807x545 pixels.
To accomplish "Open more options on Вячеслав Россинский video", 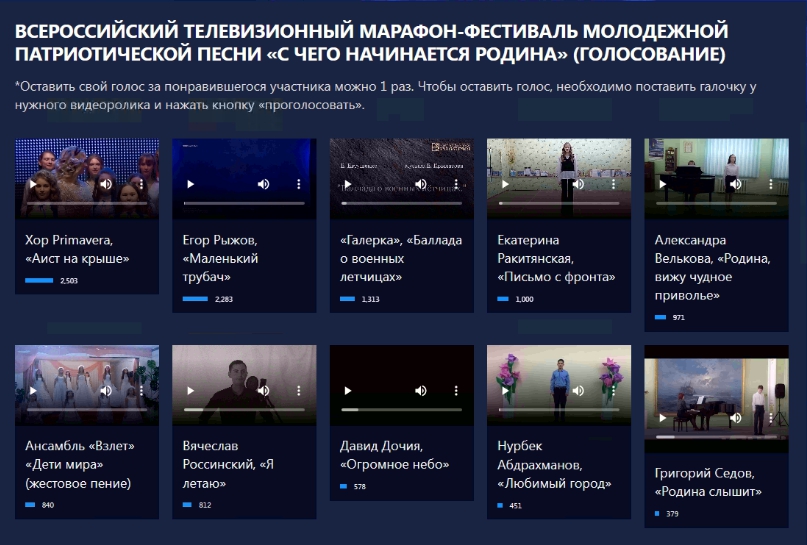I will (299, 391).
